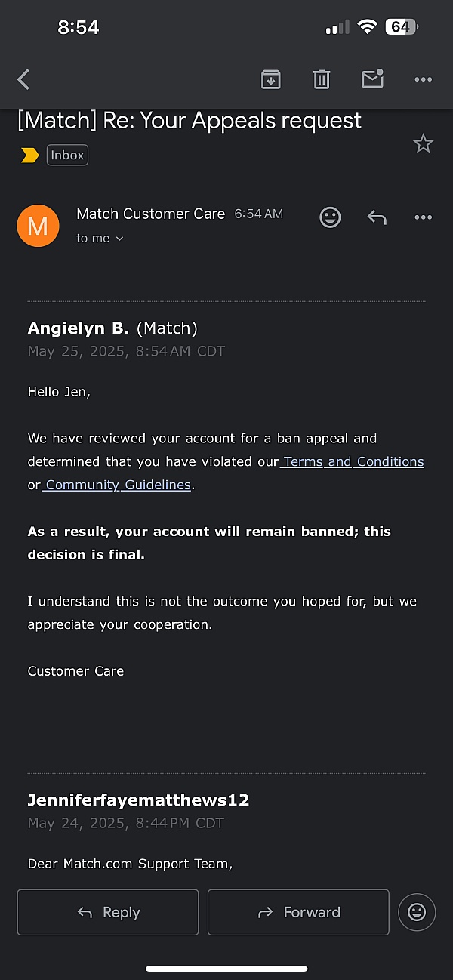Viewport: 453px width, 980px height.
Task: Tap the Reply button at the bottom
Action: pos(108,912)
